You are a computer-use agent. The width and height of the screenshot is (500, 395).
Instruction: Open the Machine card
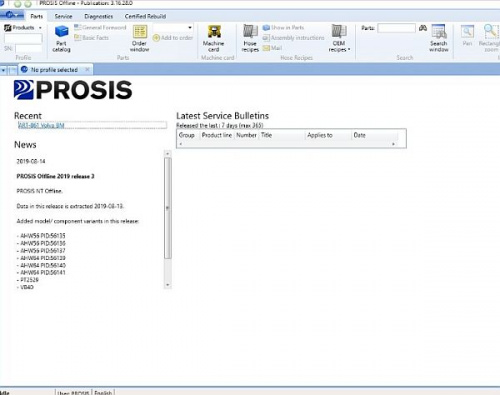coord(213,39)
